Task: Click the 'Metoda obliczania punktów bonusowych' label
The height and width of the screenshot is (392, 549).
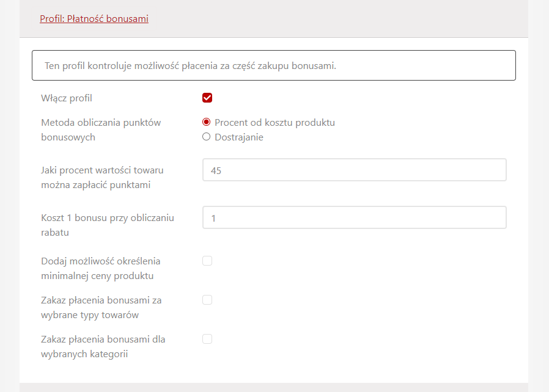Action: [101, 129]
